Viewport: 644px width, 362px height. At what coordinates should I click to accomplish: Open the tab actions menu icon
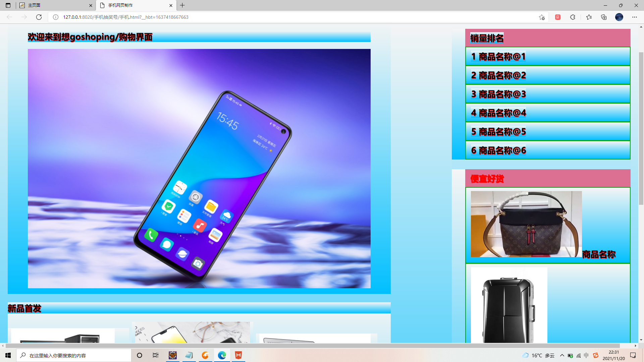tap(8, 5)
